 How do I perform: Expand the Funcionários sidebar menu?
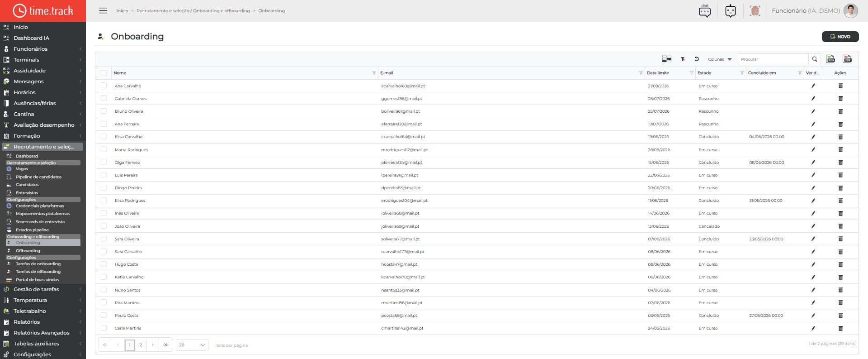tap(42, 49)
